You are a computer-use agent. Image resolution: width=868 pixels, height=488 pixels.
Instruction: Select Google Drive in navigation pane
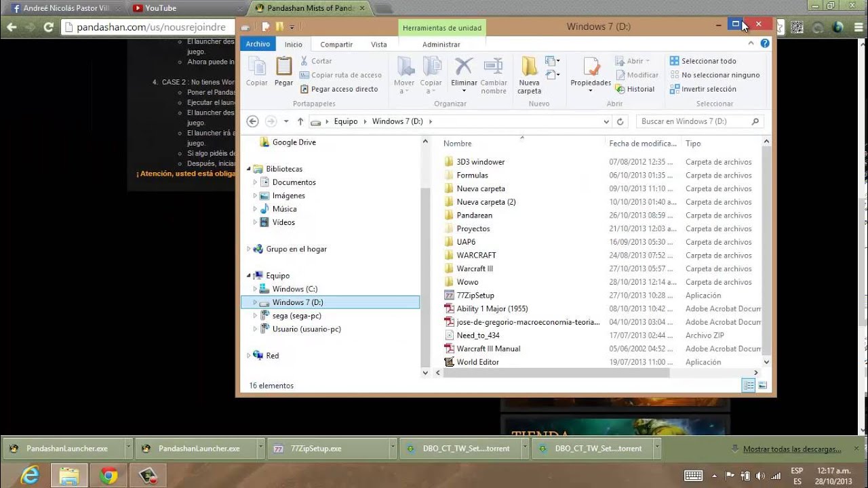coord(294,142)
